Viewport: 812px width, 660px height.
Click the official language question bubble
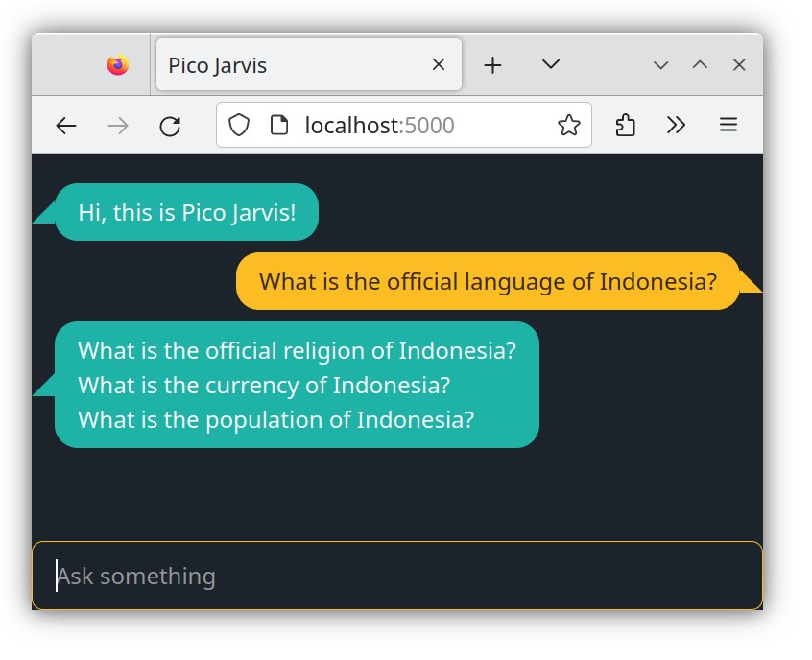coord(488,282)
